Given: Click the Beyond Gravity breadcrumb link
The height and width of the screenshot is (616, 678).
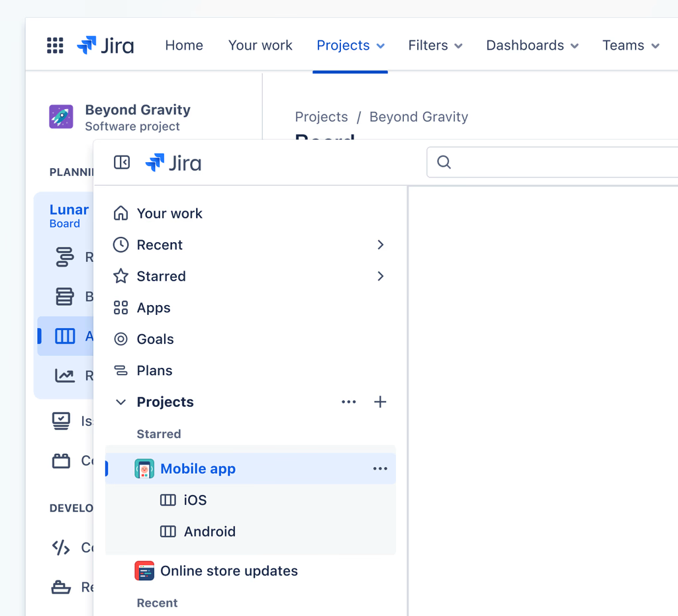Looking at the screenshot, I should tap(418, 116).
